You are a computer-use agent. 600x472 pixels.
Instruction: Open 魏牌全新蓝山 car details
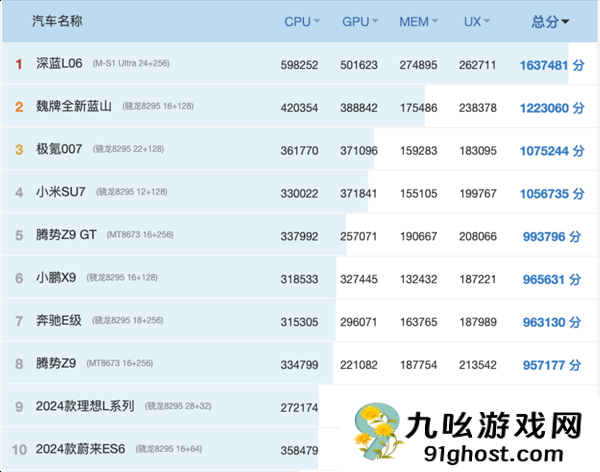[x=75, y=107]
